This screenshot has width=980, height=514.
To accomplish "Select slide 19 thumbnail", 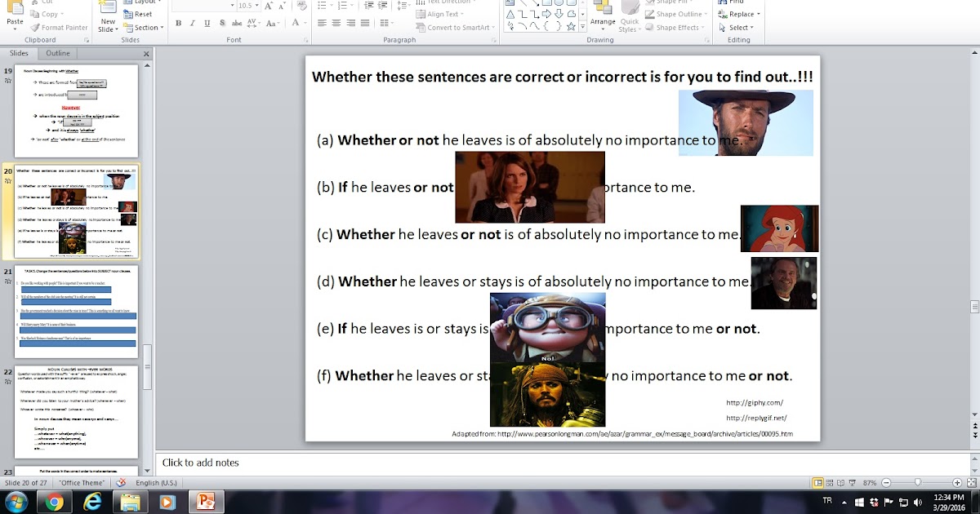I will 76,112.
